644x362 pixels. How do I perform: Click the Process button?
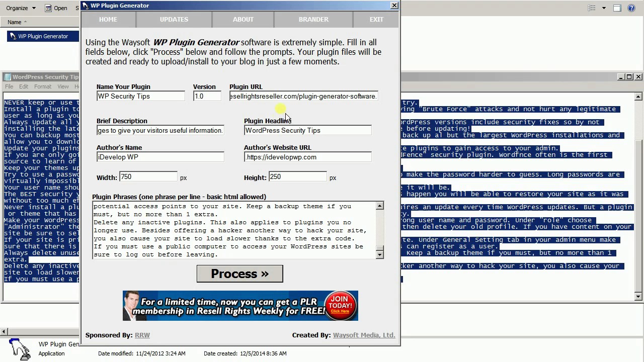(240, 274)
